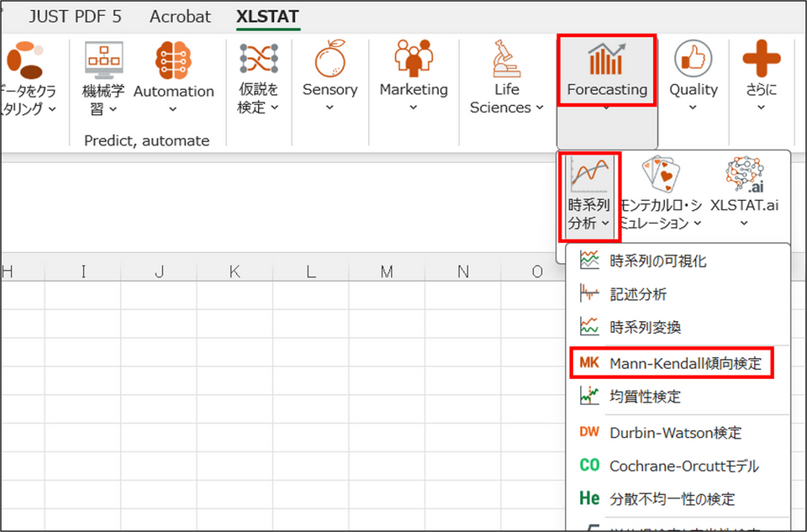Click the Quality thumbs-up icon
This screenshot has height=532, width=807.
[693, 60]
